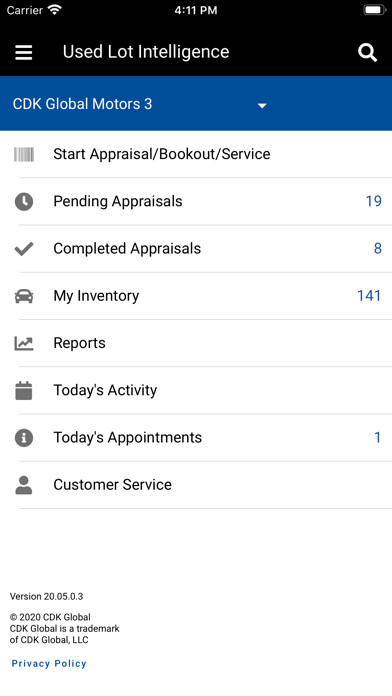Image resolution: width=392 pixels, height=696 pixels.
Task: Tap the calendar icon for Today's Activity
Action: [24, 391]
